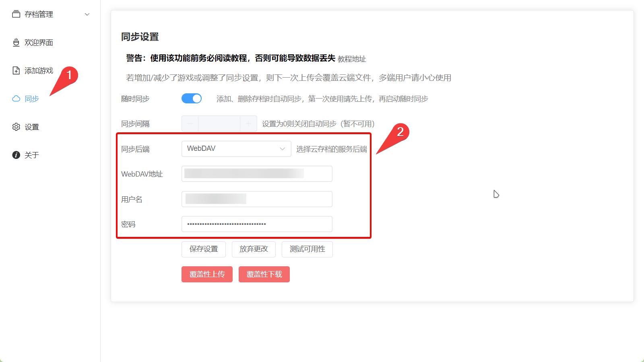The height and width of the screenshot is (362, 644).
Task: Click the 密码 password input field
Action: coord(256,224)
